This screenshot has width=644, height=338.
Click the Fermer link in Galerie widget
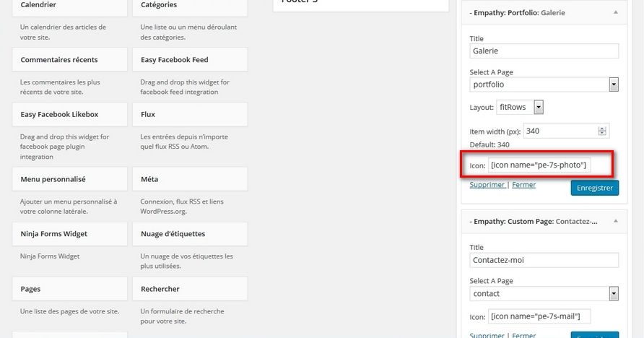(x=524, y=185)
